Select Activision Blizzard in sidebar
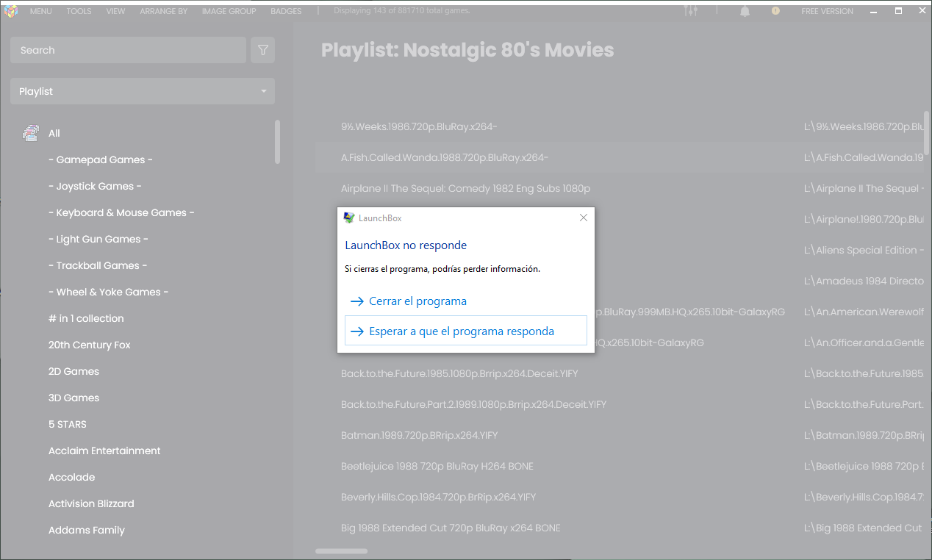Image resolution: width=932 pixels, height=560 pixels. [91, 503]
